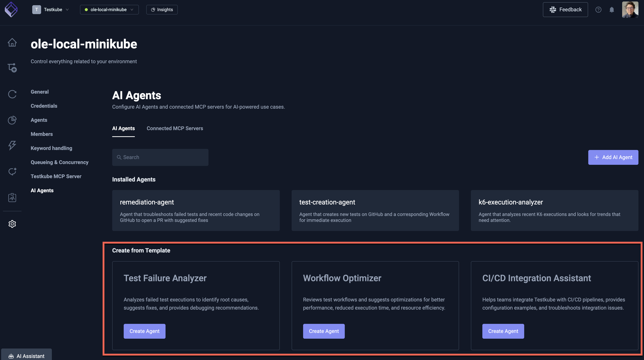This screenshot has width=644, height=360.
Task: Open the settings gear icon
Action: click(12, 224)
